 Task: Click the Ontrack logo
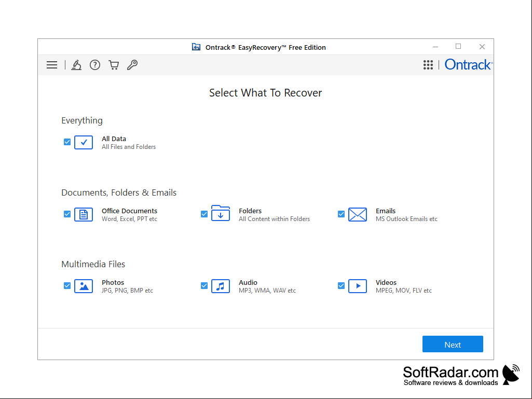[x=468, y=64]
